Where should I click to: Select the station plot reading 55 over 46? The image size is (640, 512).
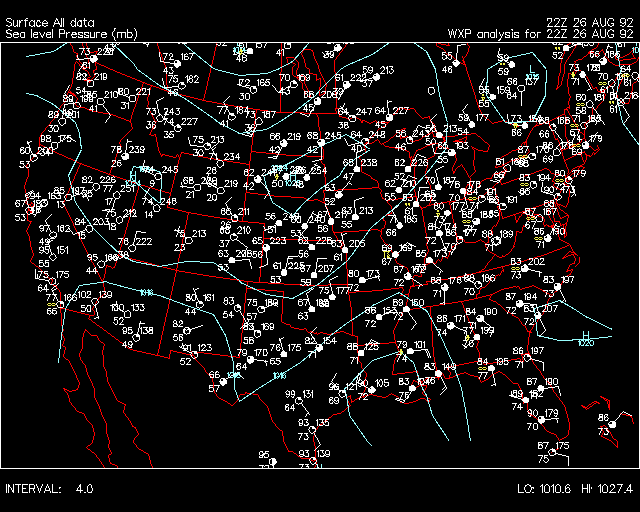[x=447, y=63]
